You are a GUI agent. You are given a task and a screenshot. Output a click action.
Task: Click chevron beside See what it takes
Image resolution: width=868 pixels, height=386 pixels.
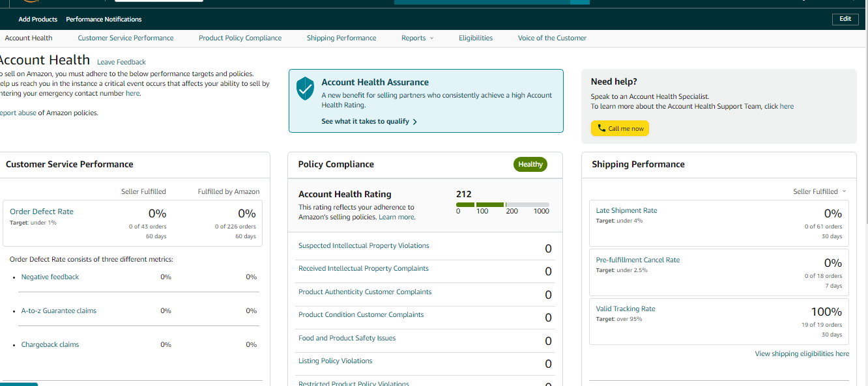(x=414, y=122)
